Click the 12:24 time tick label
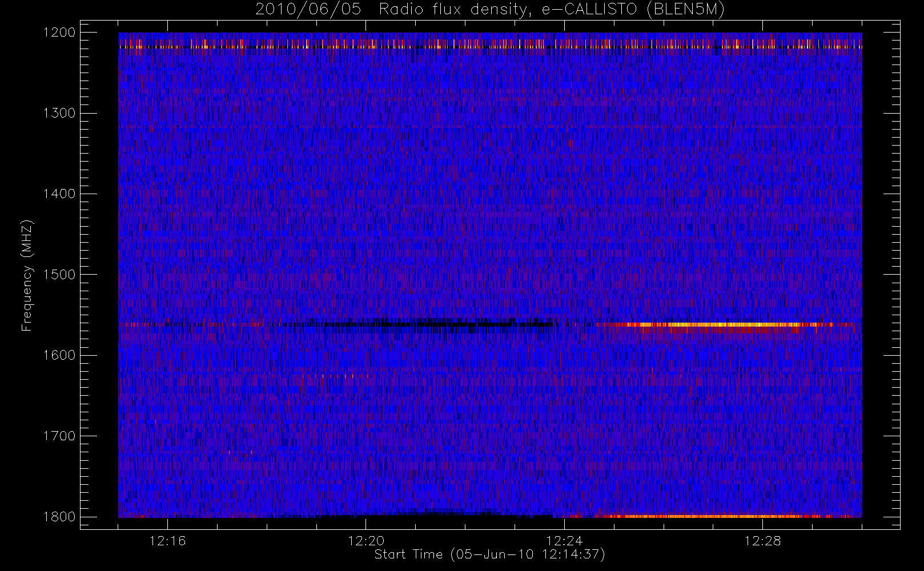Image resolution: width=924 pixels, height=571 pixels. click(x=564, y=540)
